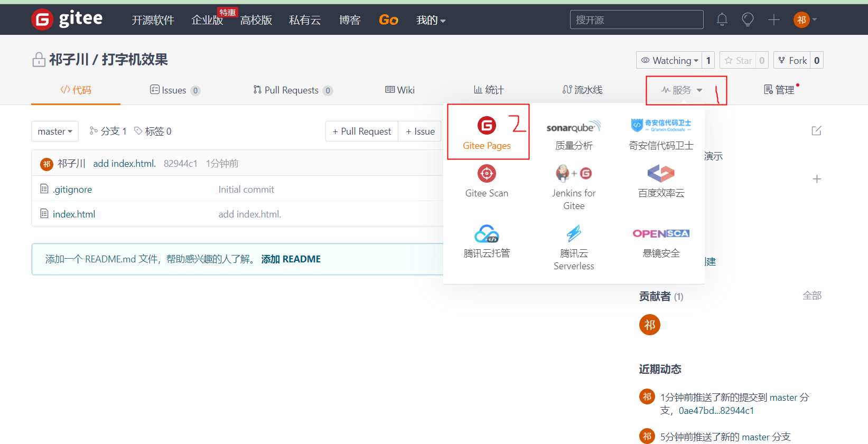
Task: Click 打字机效果 repository name
Action: point(135,60)
